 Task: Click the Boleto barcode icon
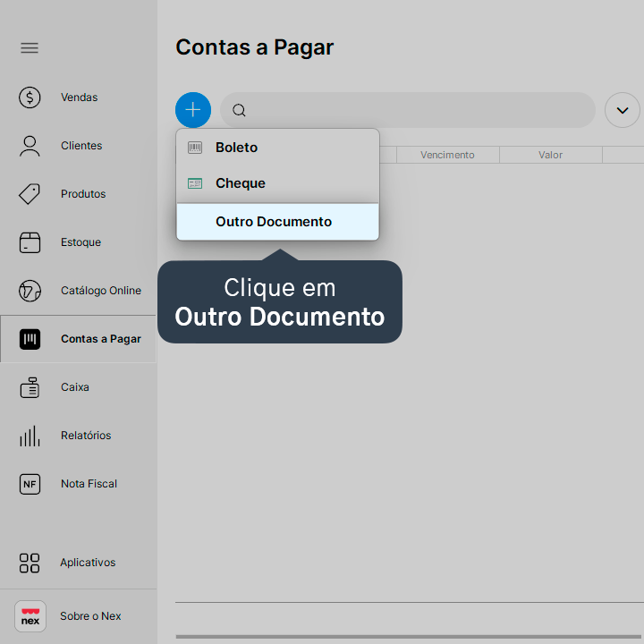point(195,148)
